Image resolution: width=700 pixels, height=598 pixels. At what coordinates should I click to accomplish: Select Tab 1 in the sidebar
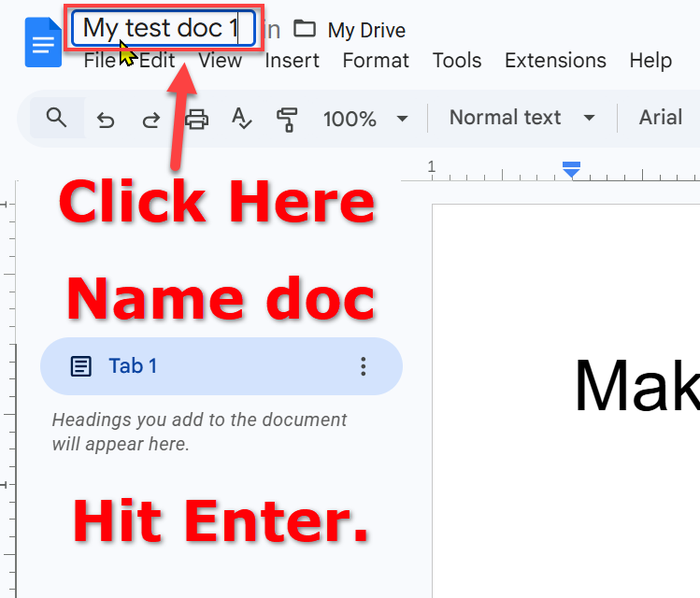coord(132,366)
